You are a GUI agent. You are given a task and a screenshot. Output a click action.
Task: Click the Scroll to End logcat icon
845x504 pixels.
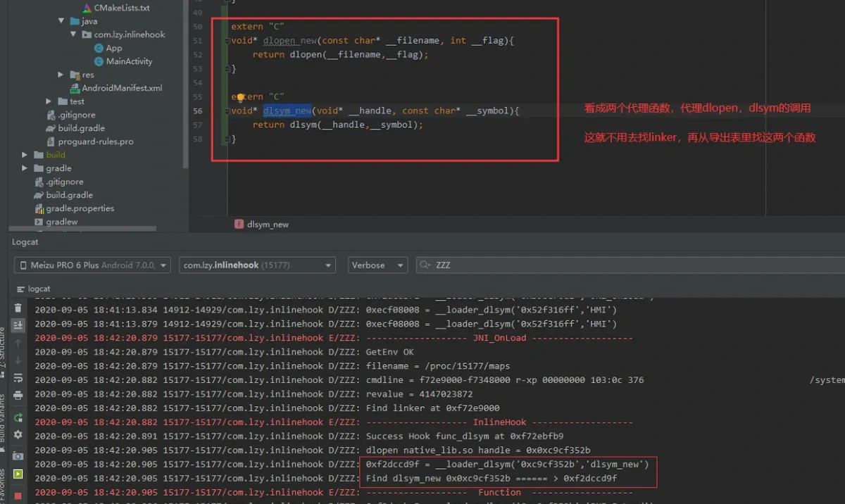coord(18,325)
